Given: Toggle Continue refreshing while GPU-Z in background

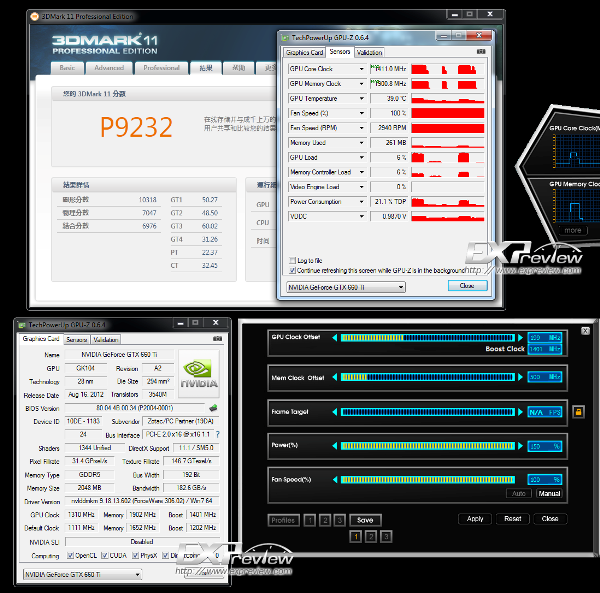Looking at the screenshot, I should (x=293, y=270).
